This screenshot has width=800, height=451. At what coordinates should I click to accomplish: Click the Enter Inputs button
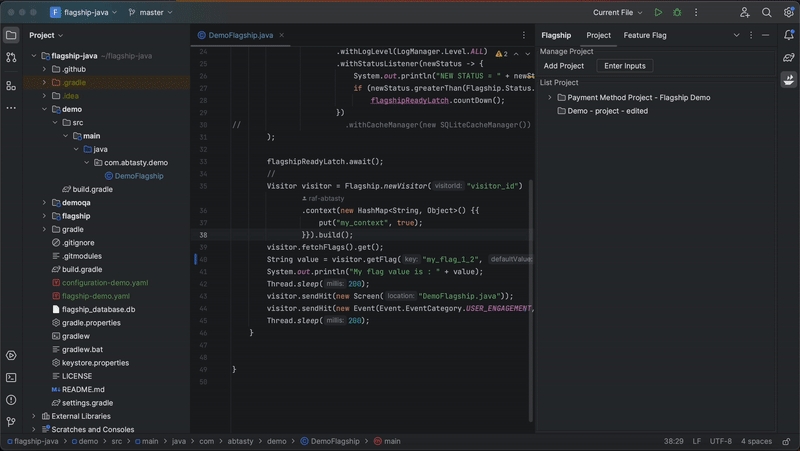(x=625, y=66)
